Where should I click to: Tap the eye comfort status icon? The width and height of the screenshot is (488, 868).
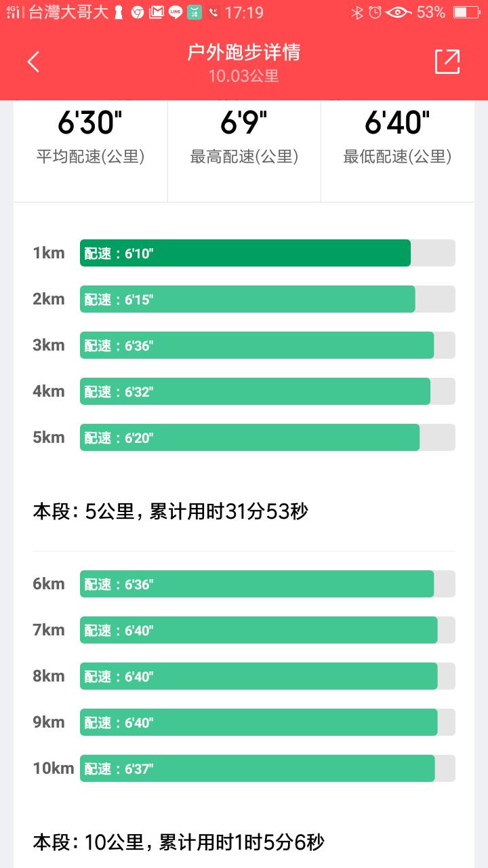click(398, 12)
